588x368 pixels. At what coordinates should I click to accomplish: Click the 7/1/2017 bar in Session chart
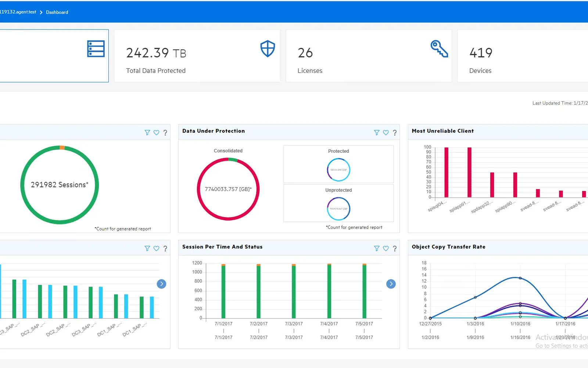coord(223,291)
